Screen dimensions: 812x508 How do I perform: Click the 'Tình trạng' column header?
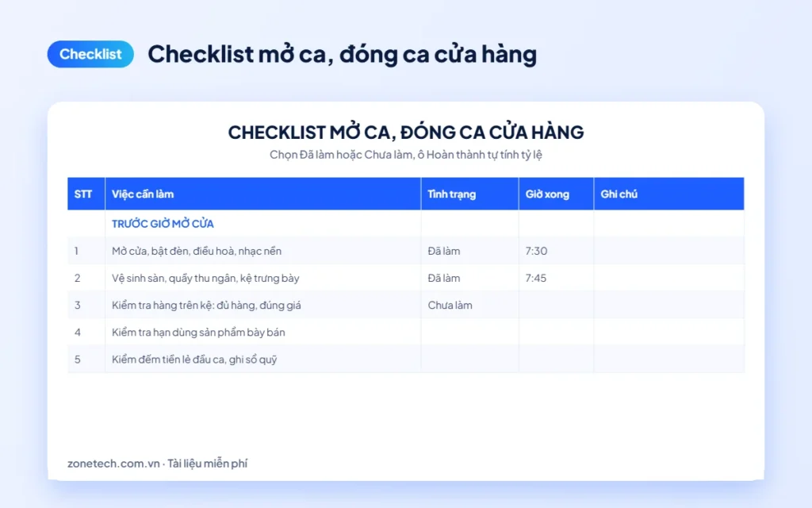469,194
